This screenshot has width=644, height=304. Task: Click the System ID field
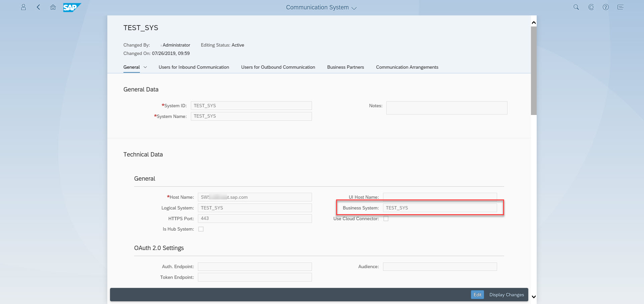pyautogui.click(x=251, y=106)
